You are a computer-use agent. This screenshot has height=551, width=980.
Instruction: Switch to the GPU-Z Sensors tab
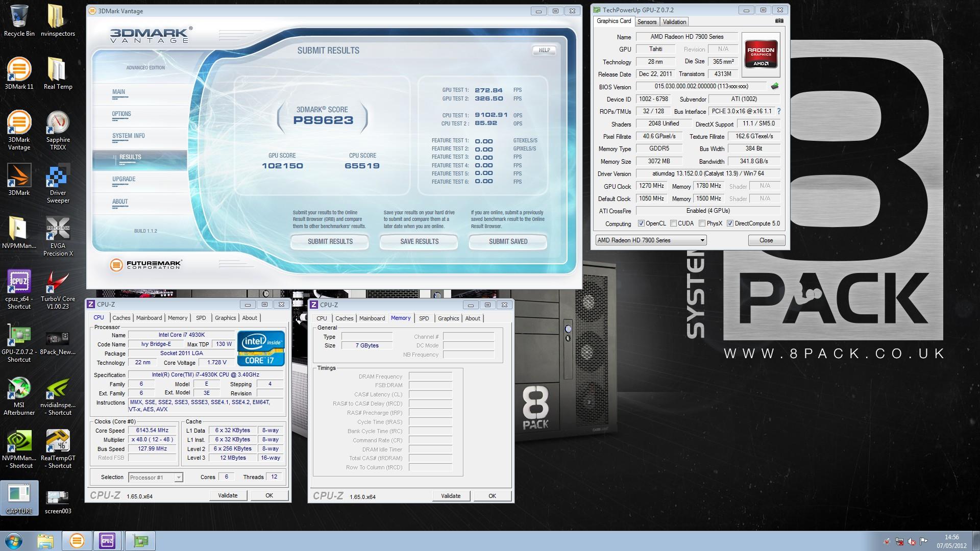[647, 21]
